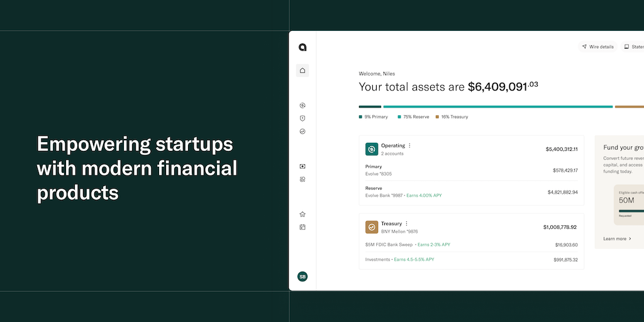Viewport: 644px width, 322px height.
Task: Click the shield icon in sidebar
Action: pyautogui.click(x=303, y=118)
